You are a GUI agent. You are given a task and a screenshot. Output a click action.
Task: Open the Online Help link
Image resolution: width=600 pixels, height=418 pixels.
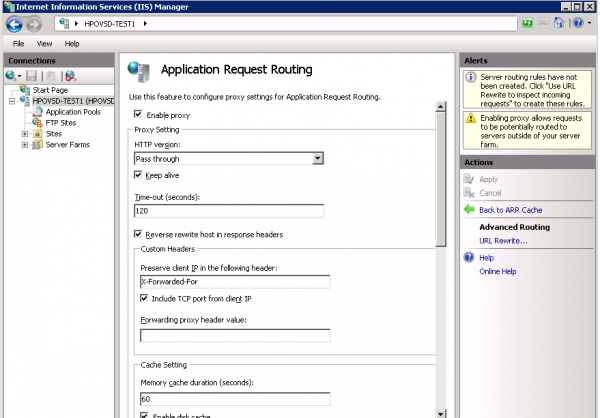[x=497, y=271]
